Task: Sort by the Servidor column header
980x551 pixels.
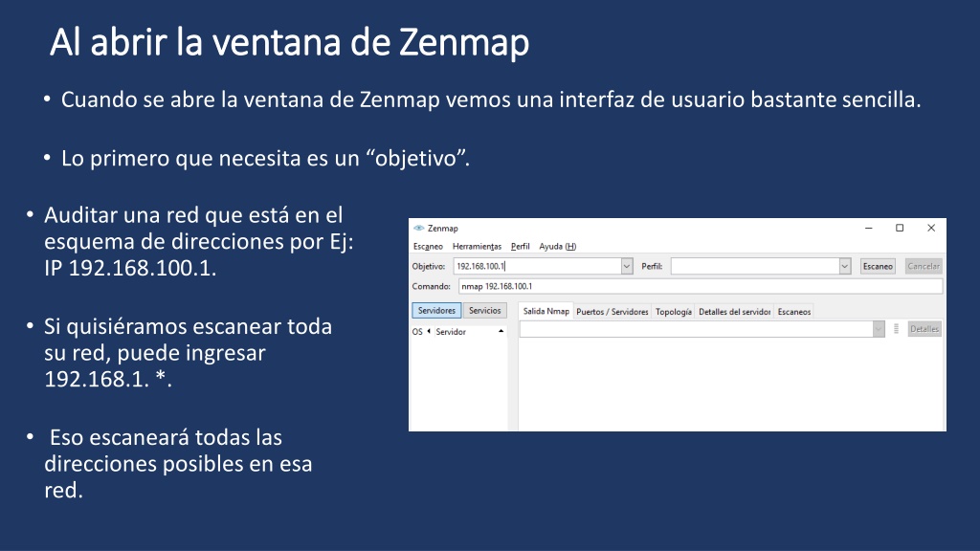Action: pos(451,332)
